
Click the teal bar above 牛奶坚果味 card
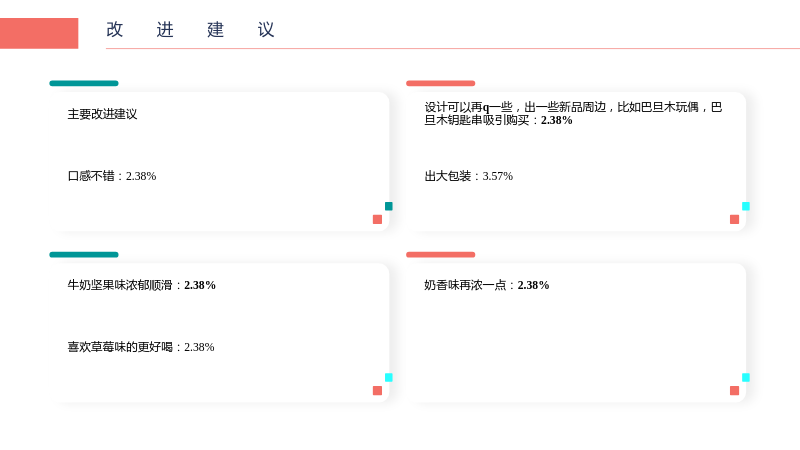pyautogui.click(x=84, y=255)
